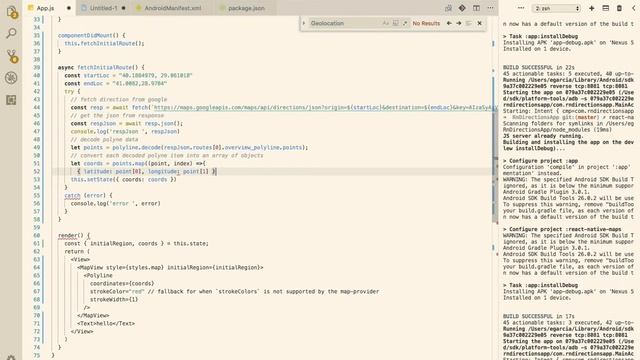Kill terminal with trash icon
The height and width of the screenshot is (360, 640).
[x=619, y=8]
